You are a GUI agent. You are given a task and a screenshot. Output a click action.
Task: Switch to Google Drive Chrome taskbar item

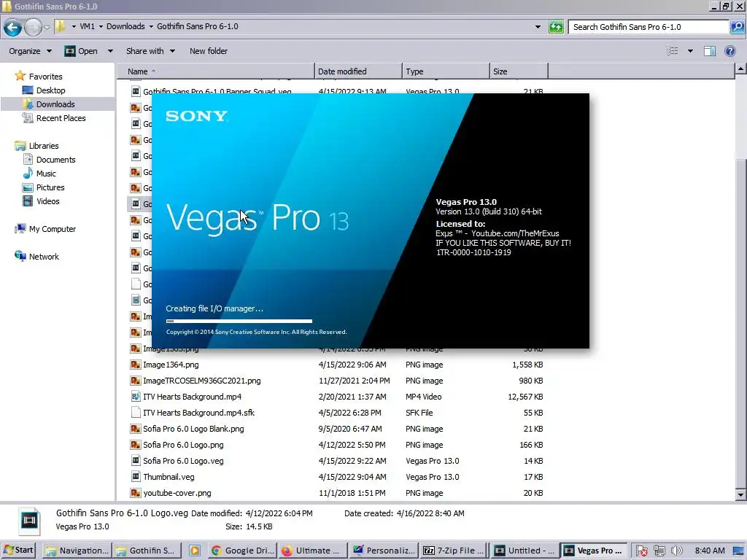pyautogui.click(x=242, y=551)
